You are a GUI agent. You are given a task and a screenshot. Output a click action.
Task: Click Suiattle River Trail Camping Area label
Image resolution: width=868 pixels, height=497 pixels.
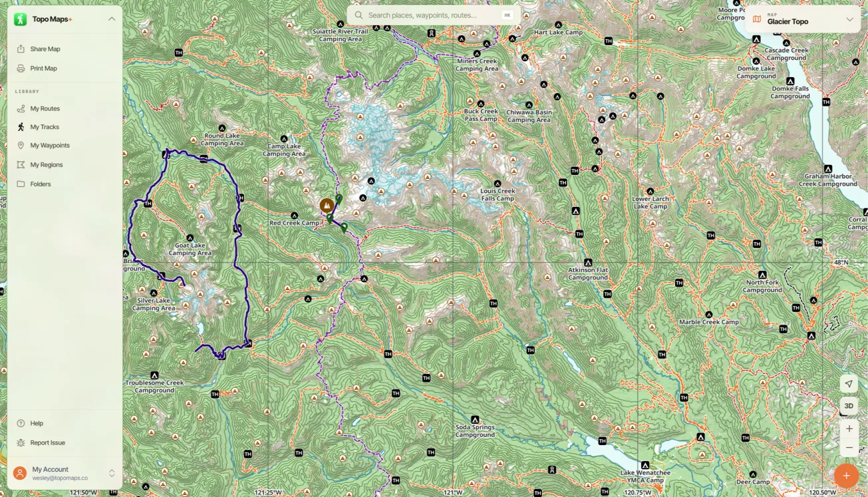point(340,35)
